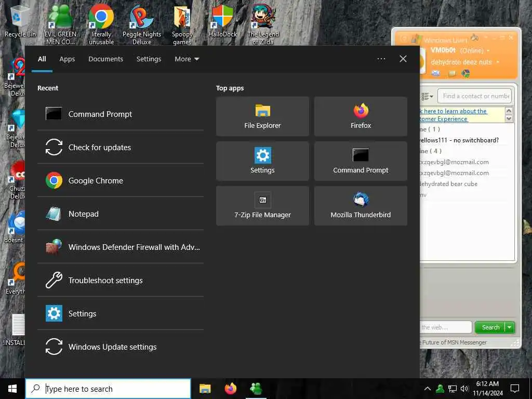Open network status tray icon
532x399 pixels.
[453, 389]
